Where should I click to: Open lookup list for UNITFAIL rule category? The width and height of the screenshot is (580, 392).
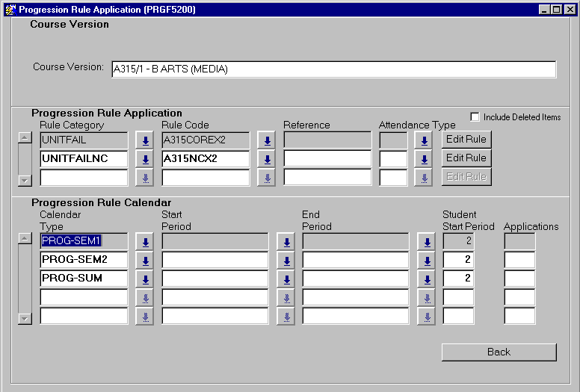click(145, 140)
